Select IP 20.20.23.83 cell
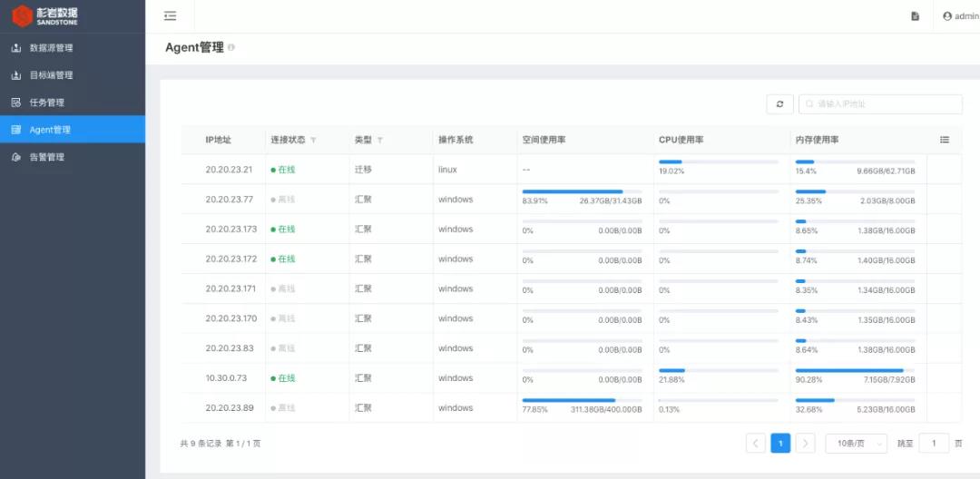The height and width of the screenshot is (479, 980). point(230,348)
